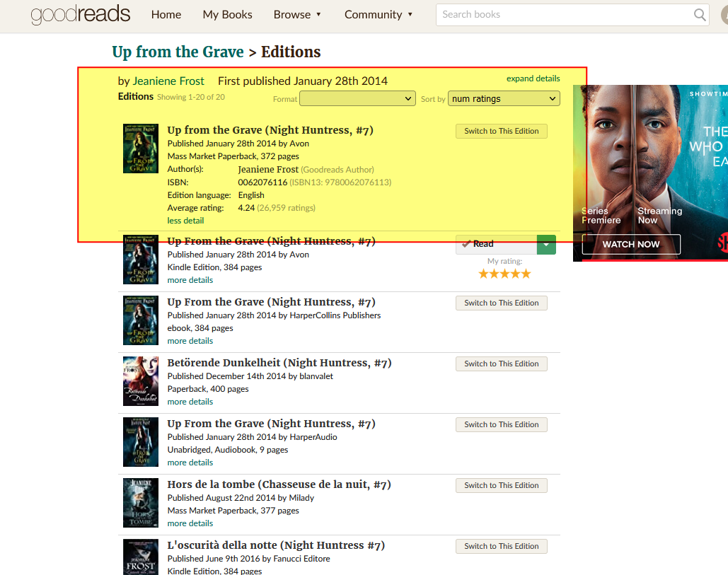Switch to Avon Mass Market Paperback edition
The height and width of the screenshot is (575, 728).
click(x=502, y=131)
